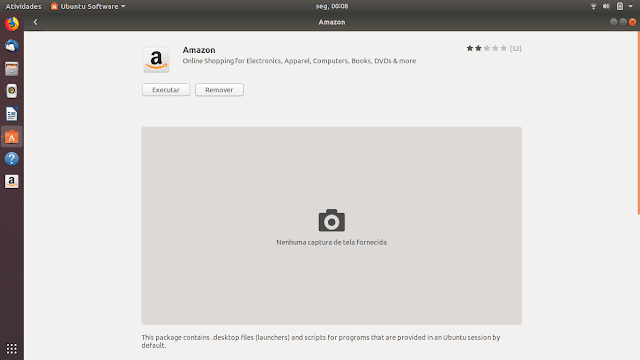Show applications grid
This screenshot has height=360, width=640.
tap(12, 349)
